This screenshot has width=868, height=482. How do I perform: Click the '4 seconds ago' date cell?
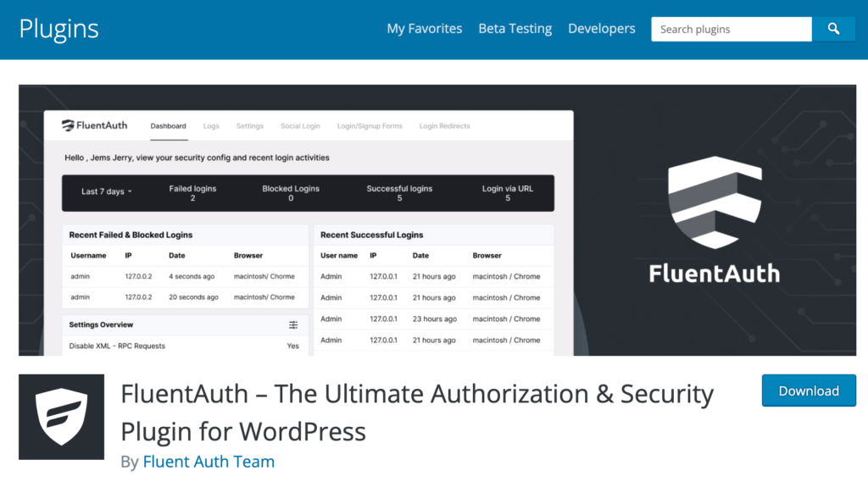click(x=192, y=276)
